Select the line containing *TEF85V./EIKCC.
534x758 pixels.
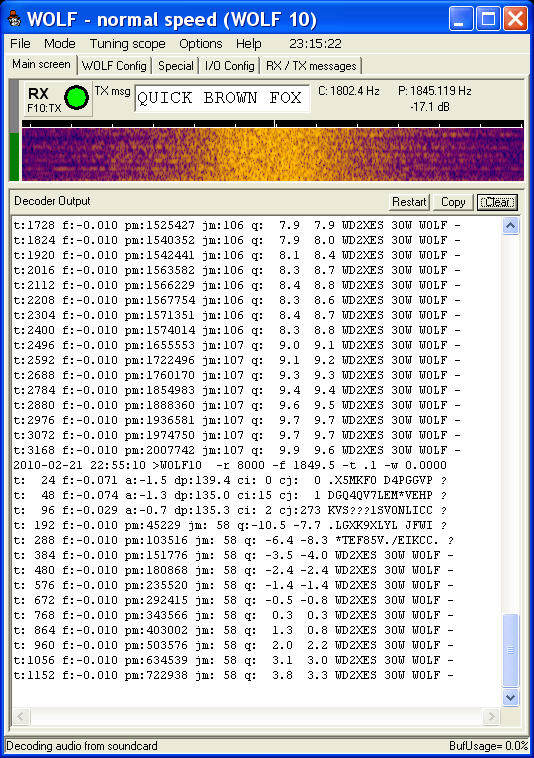pos(233,540)
